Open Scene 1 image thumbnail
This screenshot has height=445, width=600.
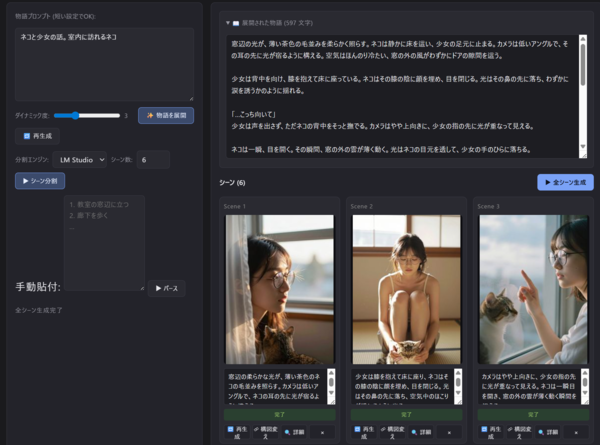coord(279,289)
